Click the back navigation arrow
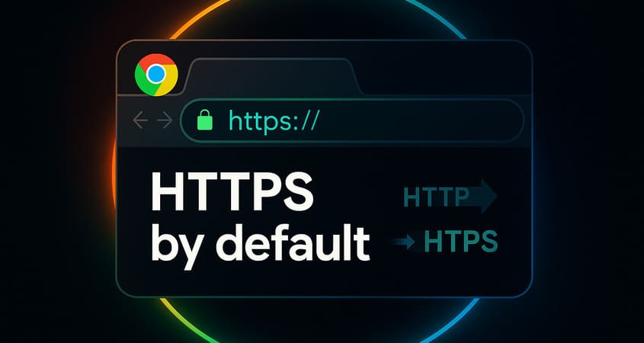Image resolution: width=644 pixels, height=343 pixels. (x=140, y=120)
